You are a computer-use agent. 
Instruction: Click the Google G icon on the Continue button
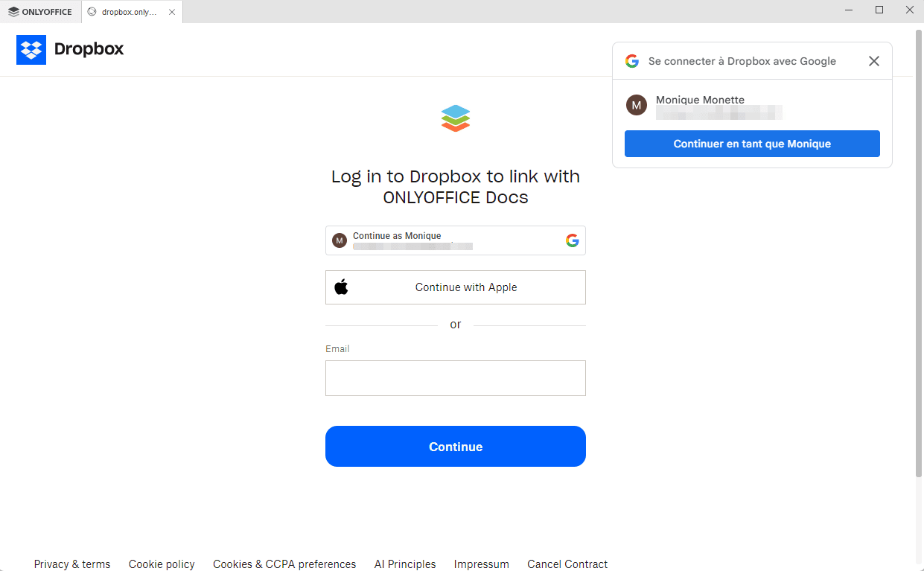[x=572, y=240]
